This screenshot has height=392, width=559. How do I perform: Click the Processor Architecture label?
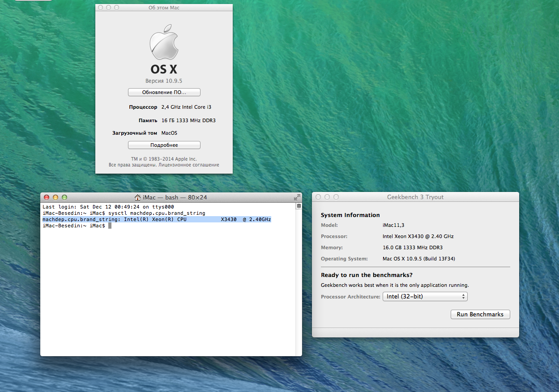pyautogui.click(x=350, y=297)
